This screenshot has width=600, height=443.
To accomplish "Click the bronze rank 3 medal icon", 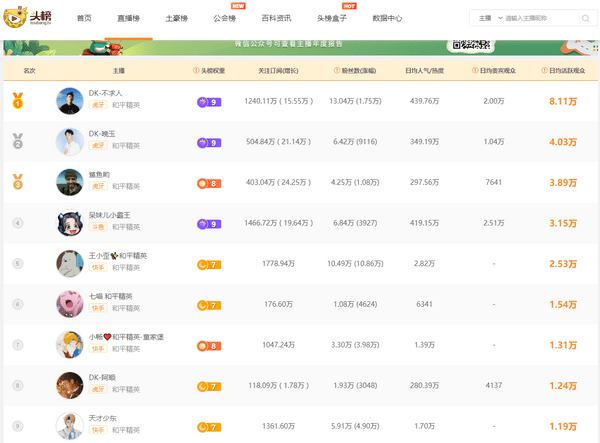I will tap(18, 182).
